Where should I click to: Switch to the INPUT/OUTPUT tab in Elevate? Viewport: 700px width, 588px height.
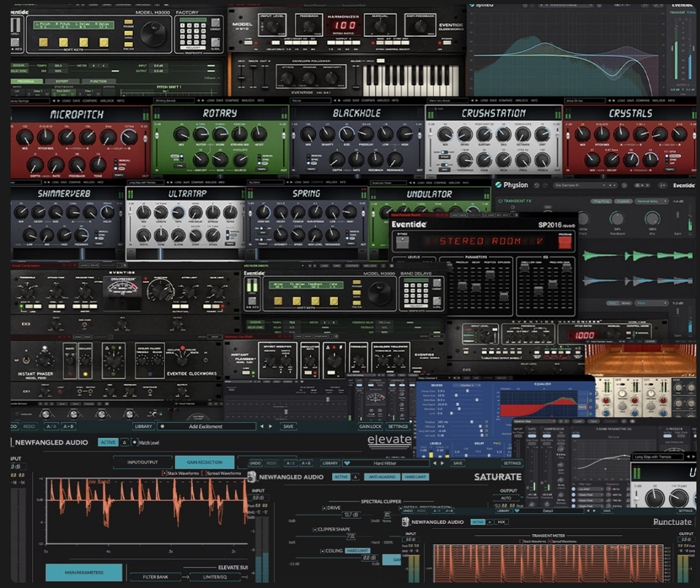tap(142, 462)
